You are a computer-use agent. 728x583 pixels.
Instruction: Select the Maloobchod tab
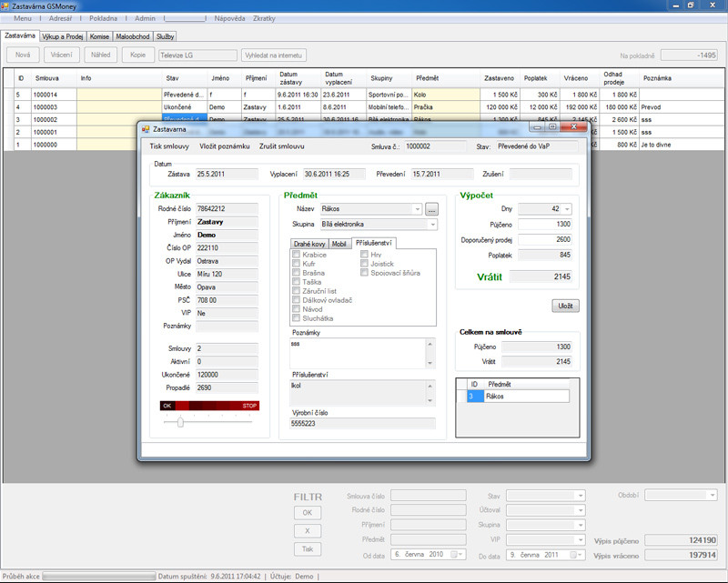point(133,36)
